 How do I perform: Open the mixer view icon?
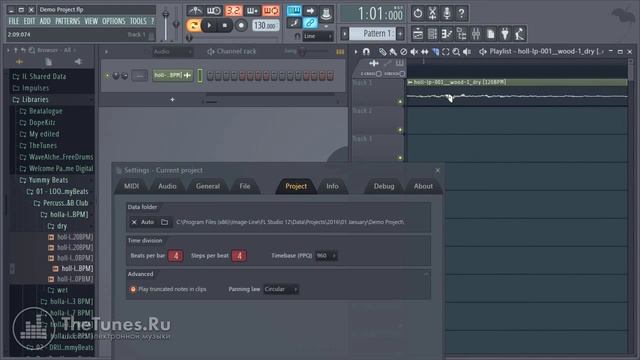pyautogui.click(x=476, y=34)
